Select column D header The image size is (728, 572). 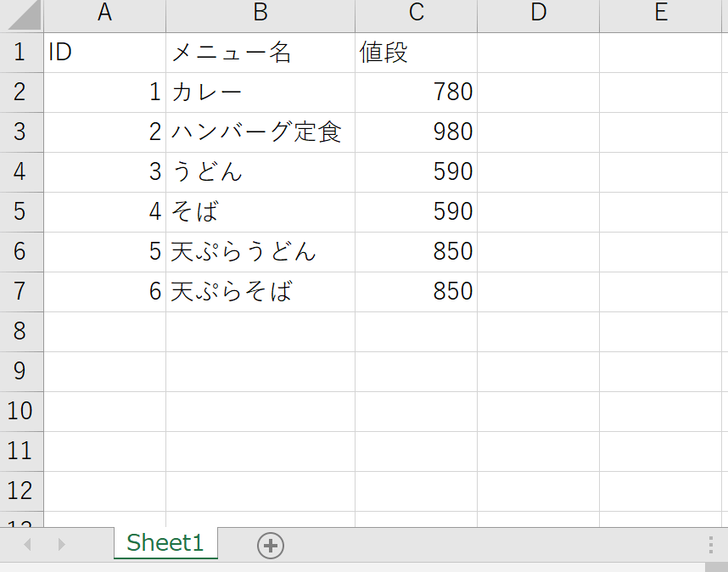(538, 13)
